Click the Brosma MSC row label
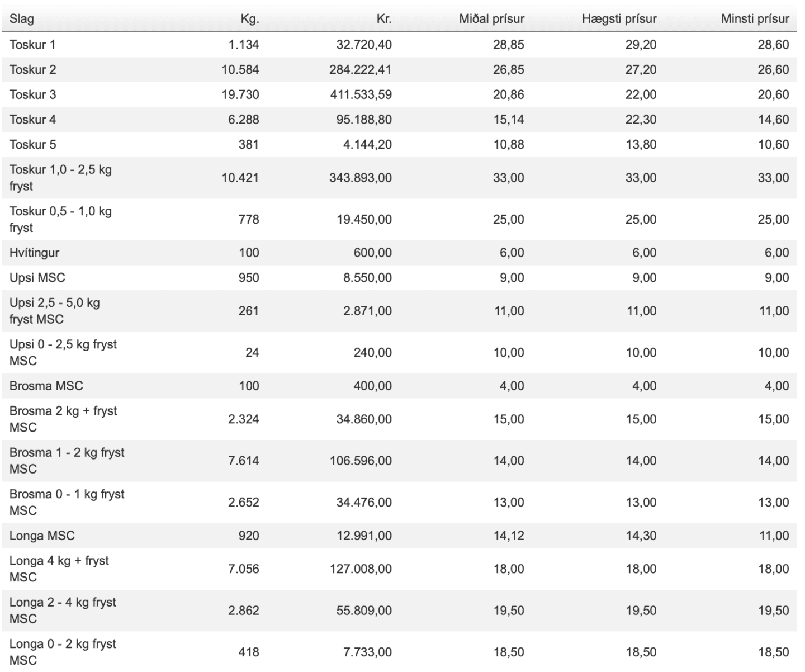 tap(46, 386)
